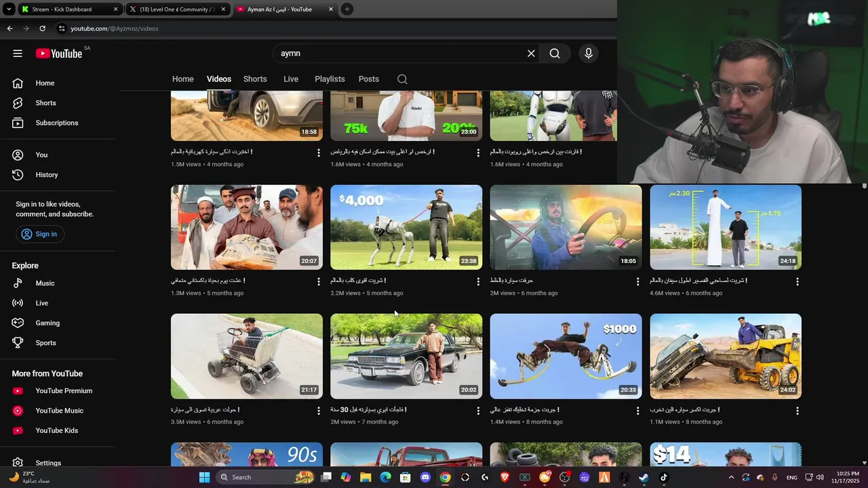The width and height of the screenshot is (868, 488).
Task: Click the browser address bar URL
Action: pyautogui.click(x=115, y=28)
